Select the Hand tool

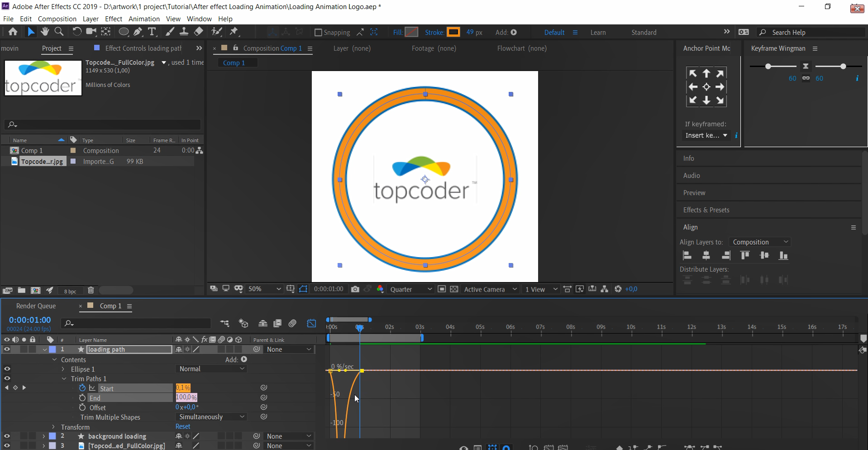point(45,32)
